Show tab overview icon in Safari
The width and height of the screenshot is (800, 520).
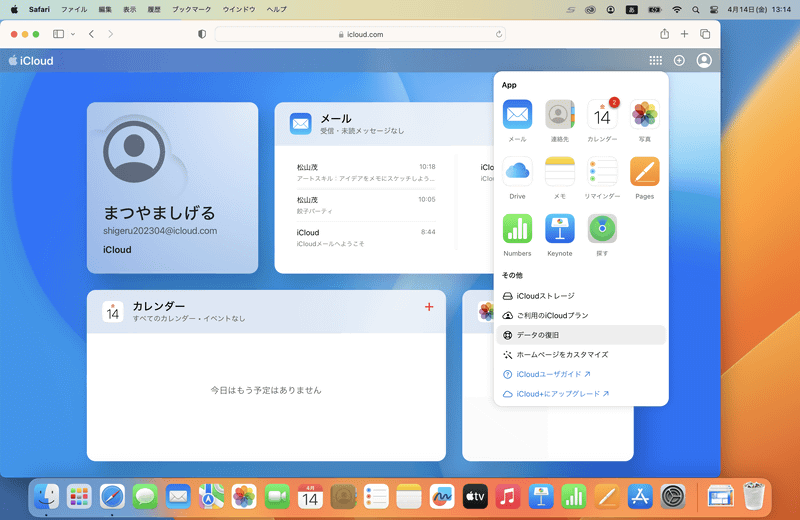coord(705,34)
